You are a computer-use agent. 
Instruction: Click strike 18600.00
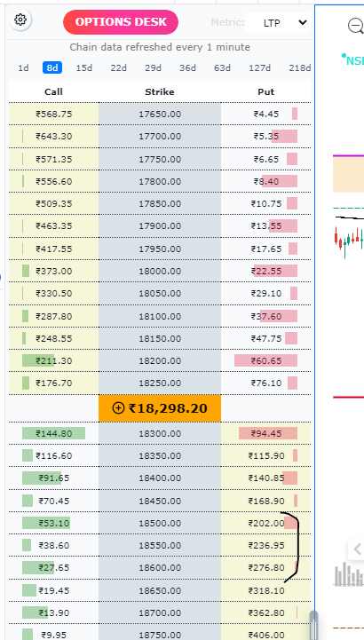pos(160,568)
